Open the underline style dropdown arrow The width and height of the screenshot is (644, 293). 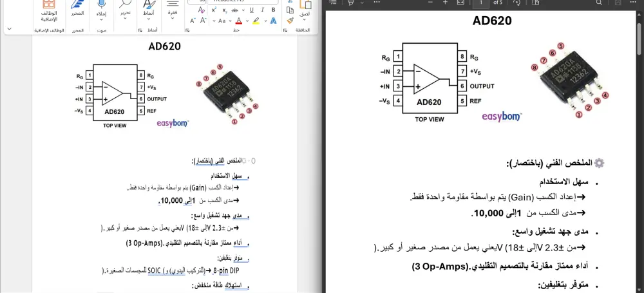[x=243, y=10]
